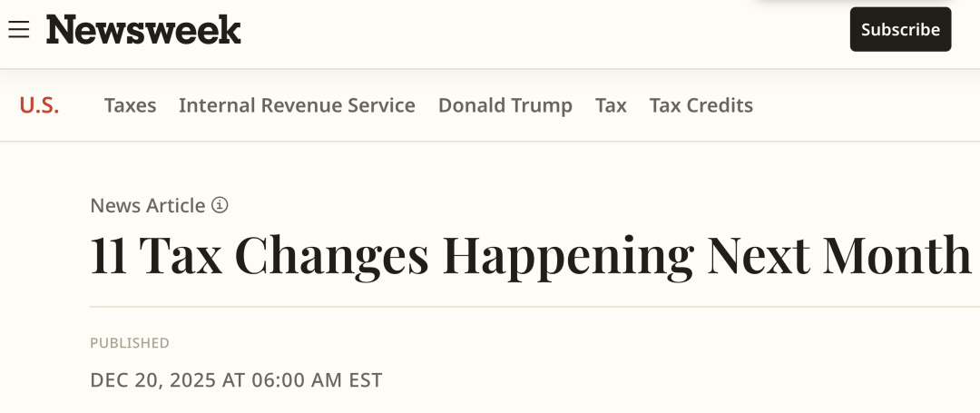Image resolution: width=980 pixels, height=413 pixels.
Task: Select the Tax topic link
Action: (611, 105)
